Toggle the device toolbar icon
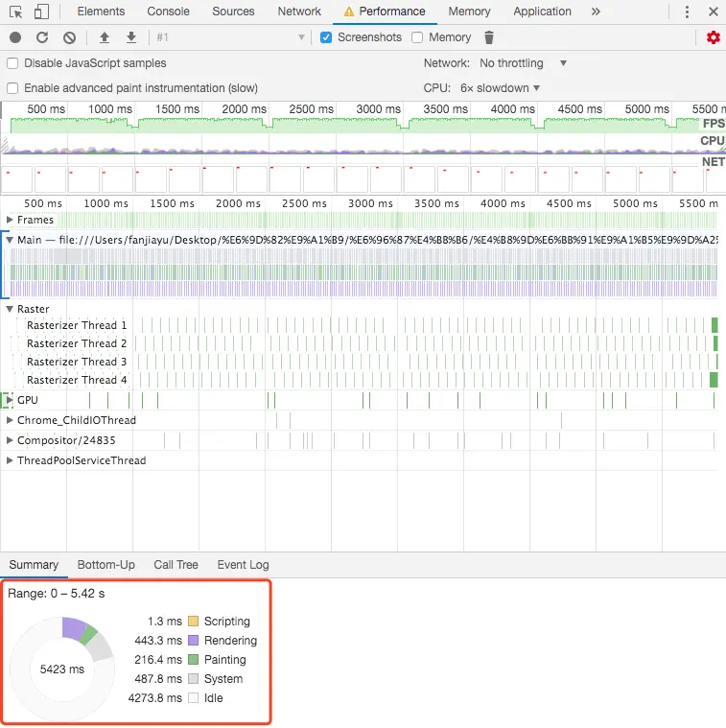This screenshot has height=728, width=726. click(x=42, y=12)
